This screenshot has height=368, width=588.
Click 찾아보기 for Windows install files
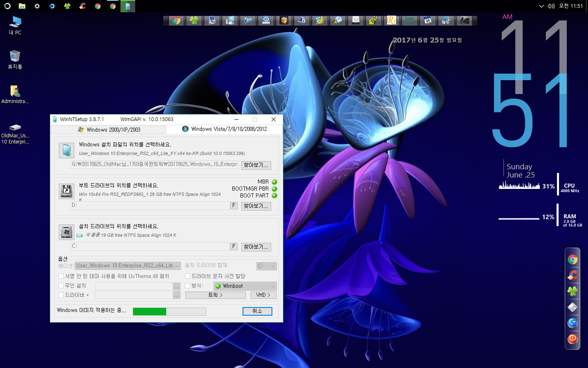[256, 165]
